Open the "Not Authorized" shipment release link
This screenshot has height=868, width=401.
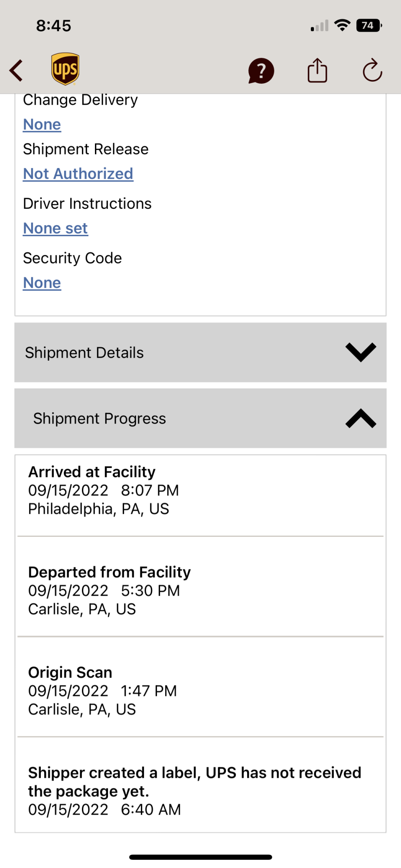coord(78,174)
